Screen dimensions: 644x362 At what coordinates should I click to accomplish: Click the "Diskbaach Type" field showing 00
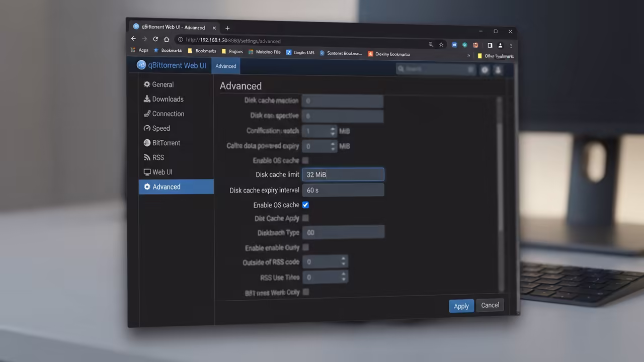tap(344, 232)
